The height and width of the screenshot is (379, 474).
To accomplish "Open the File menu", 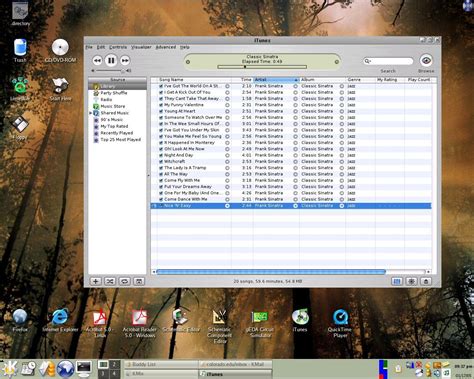I will pos(89,47).
